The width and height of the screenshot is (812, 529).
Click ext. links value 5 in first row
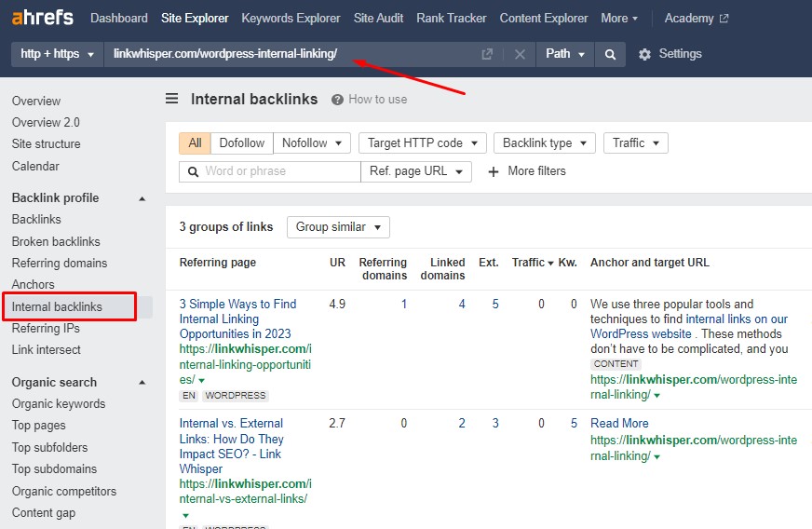click(x=495, y=305)
